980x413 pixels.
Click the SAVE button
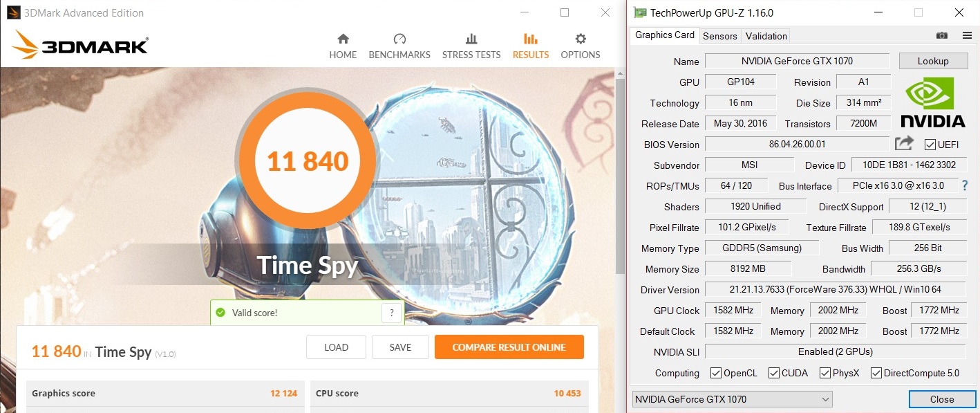tap(400, 347)
